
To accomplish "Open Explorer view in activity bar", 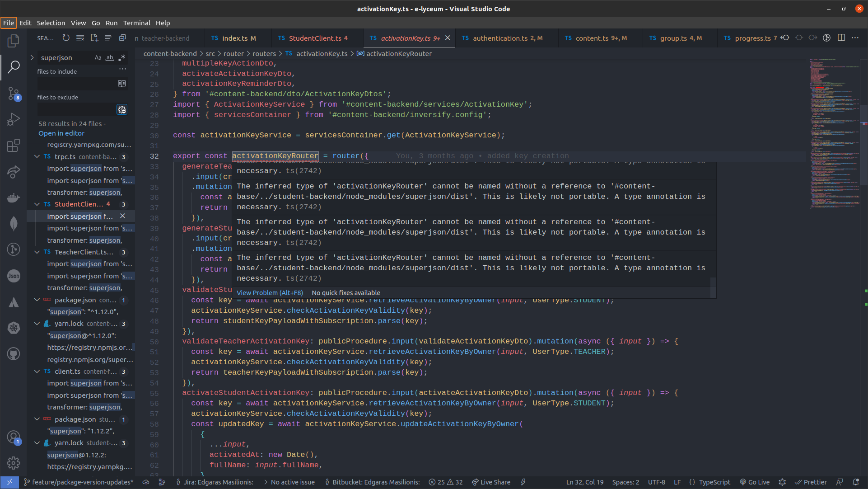I will tap(14, 41).
